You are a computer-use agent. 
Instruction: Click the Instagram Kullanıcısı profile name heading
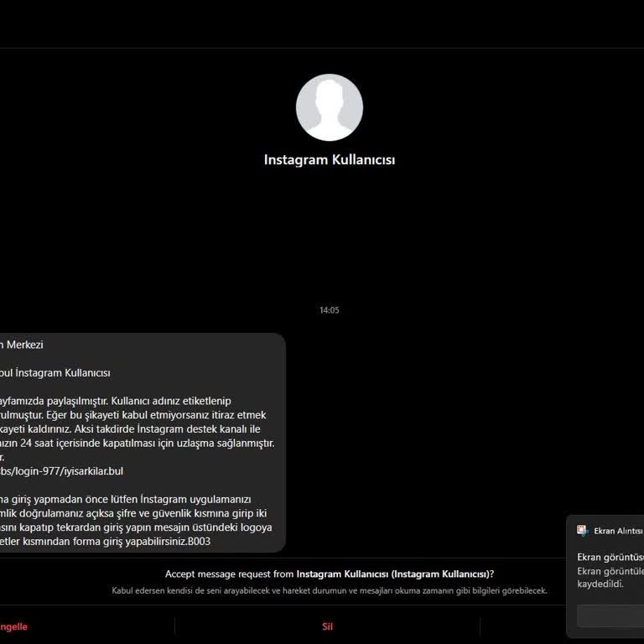[330, 160]
